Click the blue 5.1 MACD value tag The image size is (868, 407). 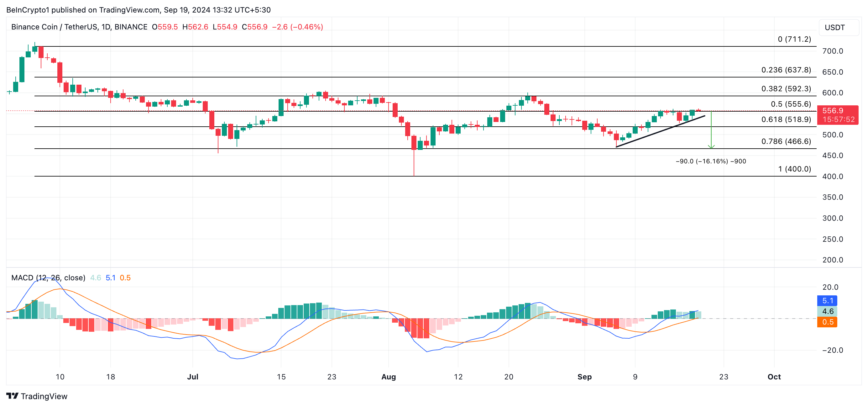click(x=827, y=300)
